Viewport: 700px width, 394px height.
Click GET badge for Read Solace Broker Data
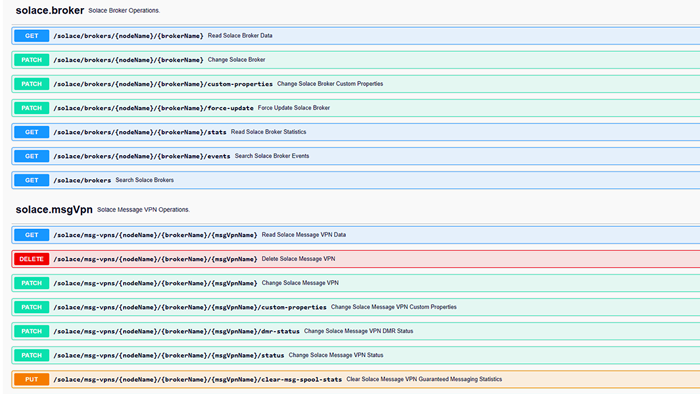tap(31, 36)
